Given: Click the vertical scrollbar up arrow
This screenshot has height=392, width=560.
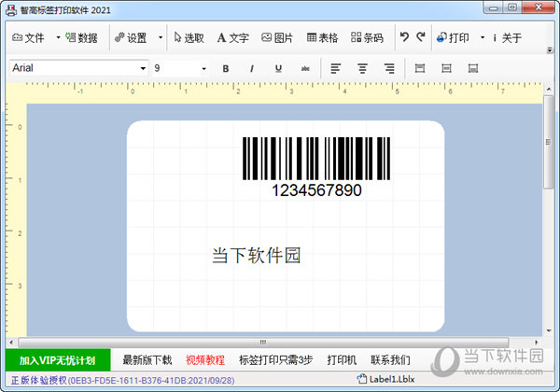Looking at the screenshot, I should pos(549,90).
